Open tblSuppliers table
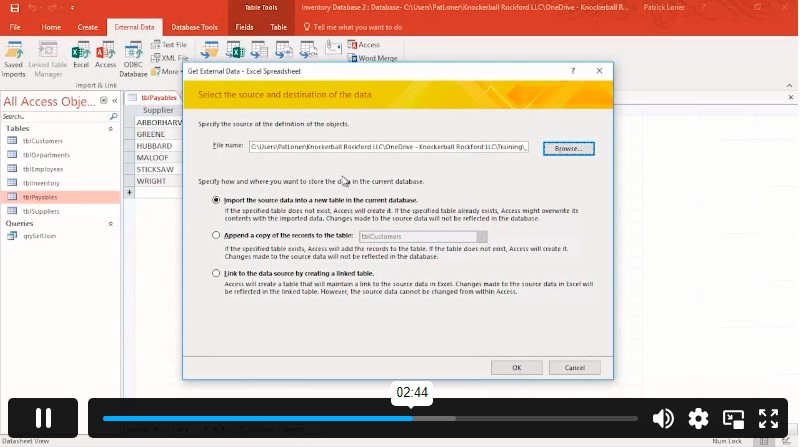 [41, 211]
